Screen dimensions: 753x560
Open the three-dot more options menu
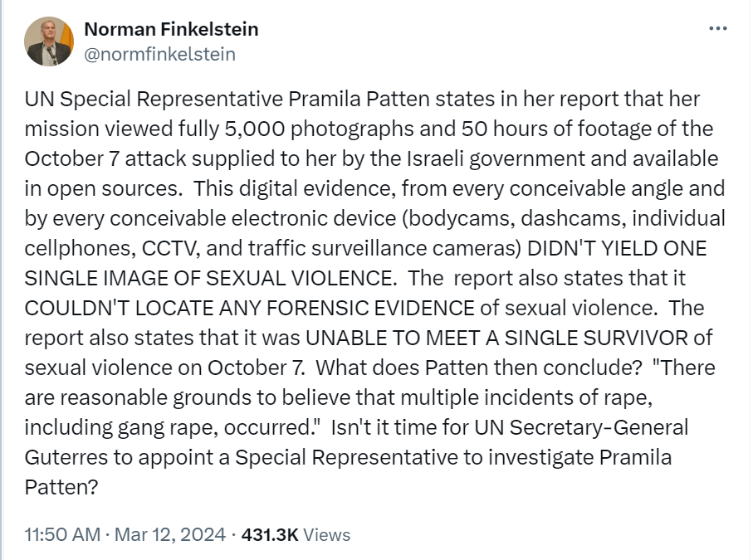click(718, 29)
